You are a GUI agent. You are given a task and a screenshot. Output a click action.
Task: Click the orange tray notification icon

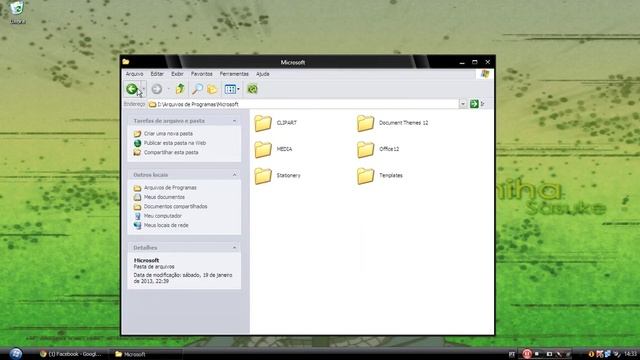coord(591,354)
